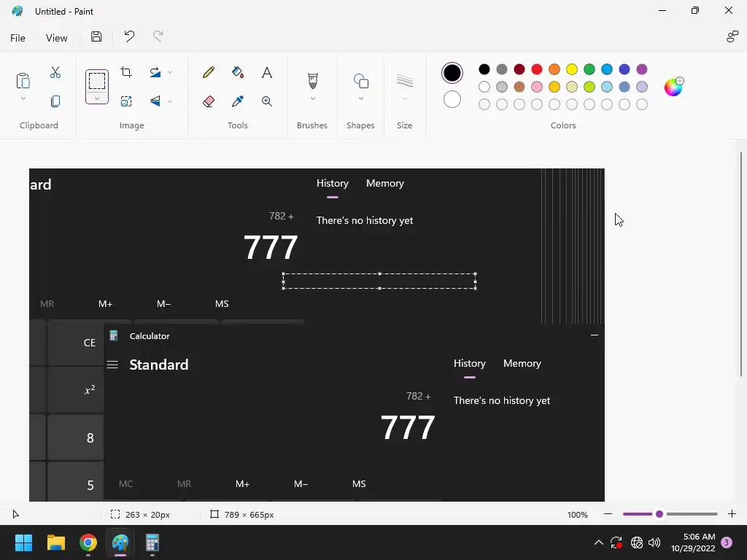Viewport: 747px width, 560px height.
Task: Click the Flip image icon
Action: (x=155, y=101)
